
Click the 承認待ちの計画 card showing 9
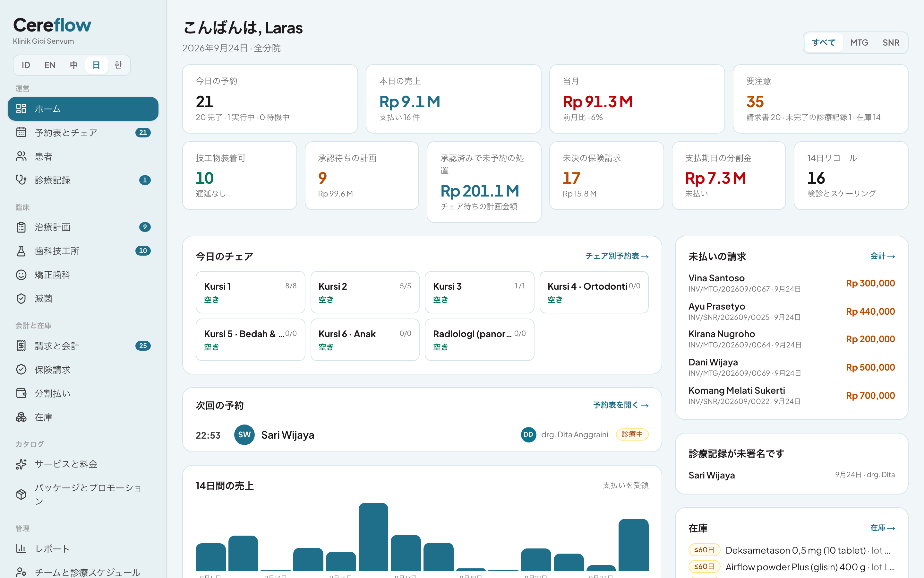(x=362, y=176)
